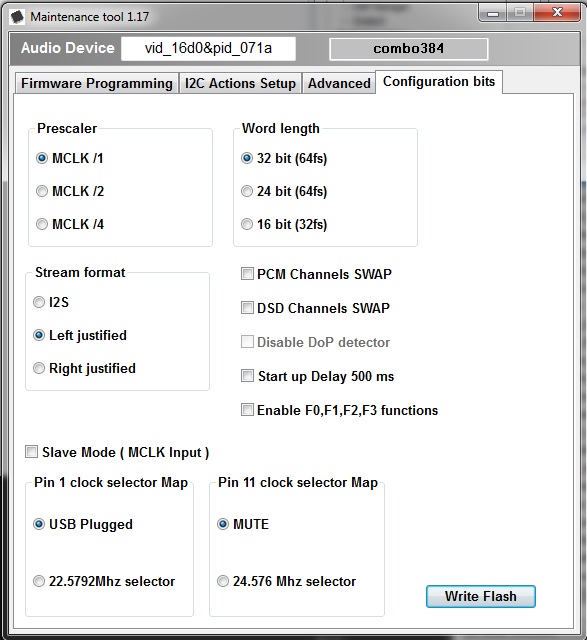This screenshot has width=587, height=640.
Task: Click the Pin 11 clock selector Map title
Action: pyautogui.click(x=298, y=482)
